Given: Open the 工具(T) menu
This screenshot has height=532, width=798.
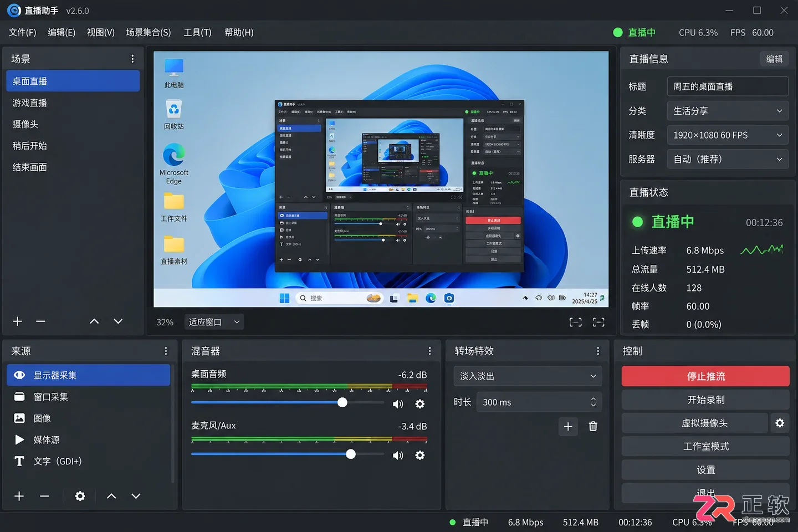Looking at the screenshot, I should 198,33.
